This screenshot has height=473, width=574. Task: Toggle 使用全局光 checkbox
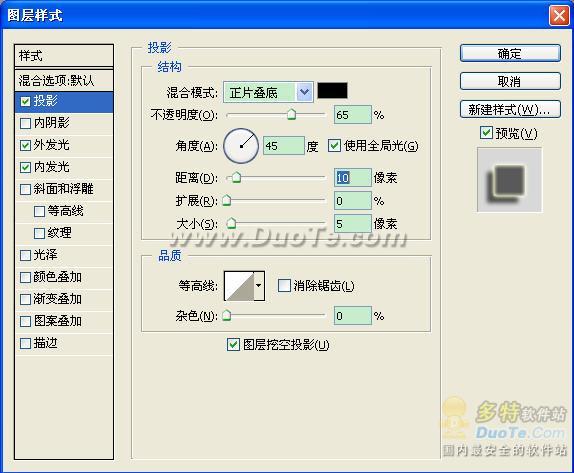[334, 146]
